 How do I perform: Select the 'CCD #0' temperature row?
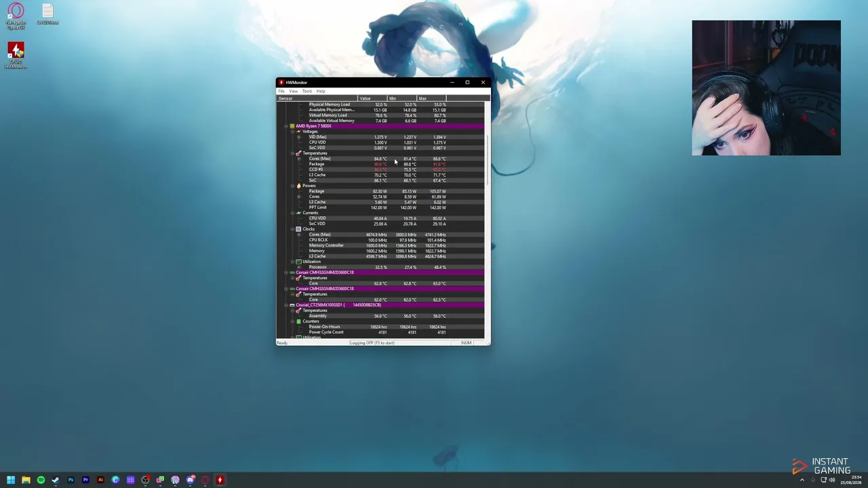380,169
